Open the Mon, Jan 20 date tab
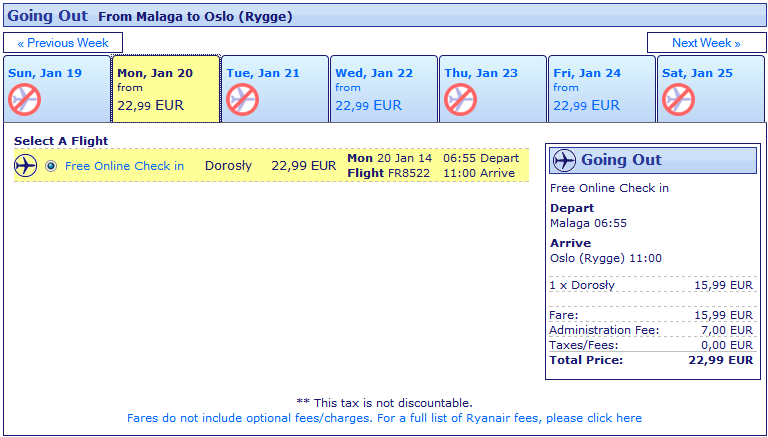 [166, 89]
